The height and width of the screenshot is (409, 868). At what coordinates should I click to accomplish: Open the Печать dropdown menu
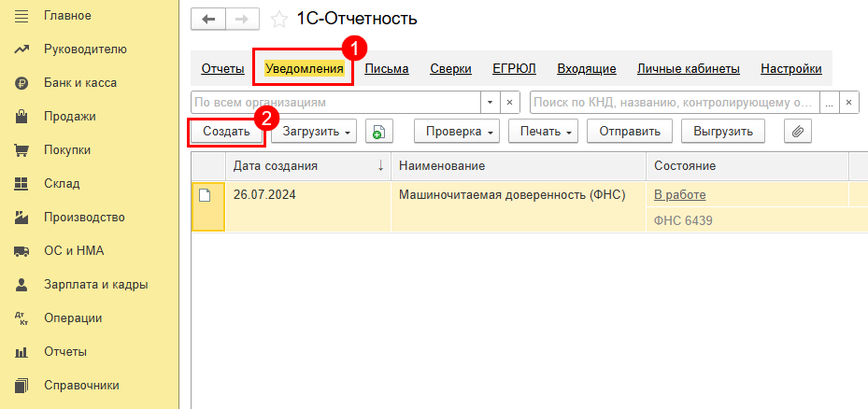(544, 132)
